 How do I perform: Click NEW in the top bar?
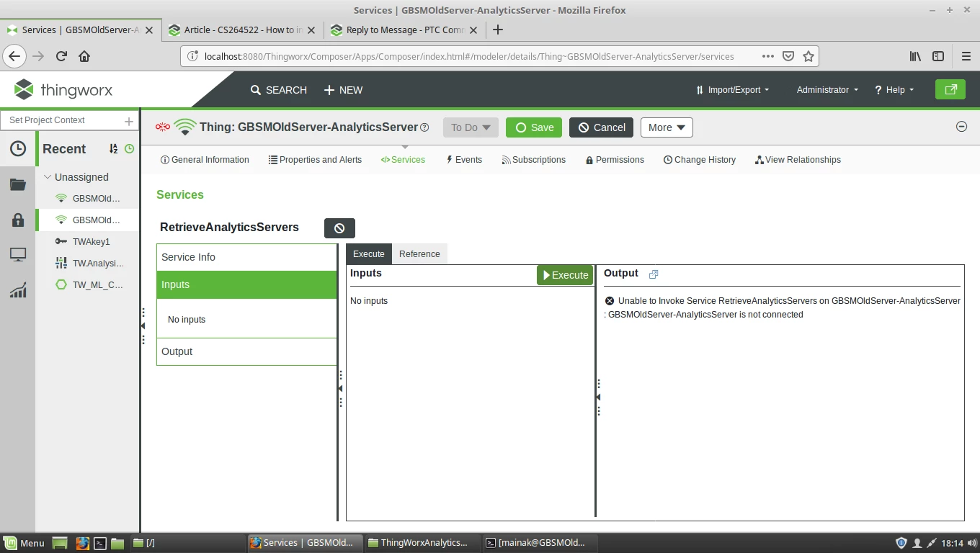coord(343,90)
